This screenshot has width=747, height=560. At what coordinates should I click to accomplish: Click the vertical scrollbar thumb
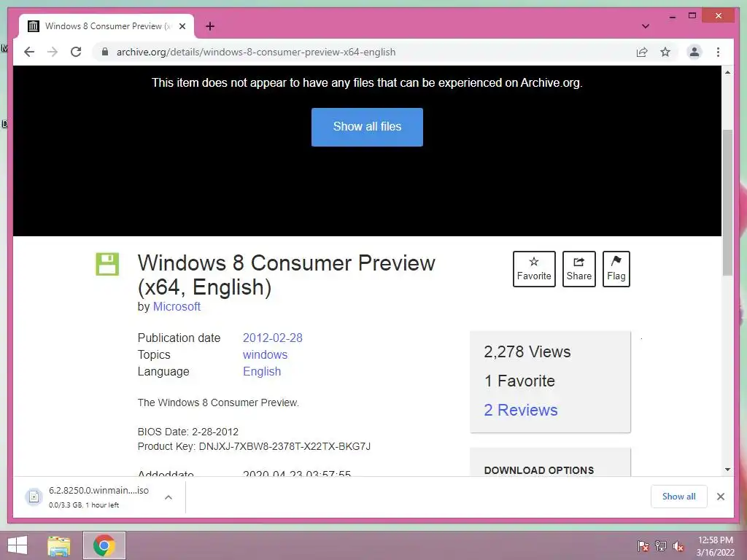[x=727, y=203]
